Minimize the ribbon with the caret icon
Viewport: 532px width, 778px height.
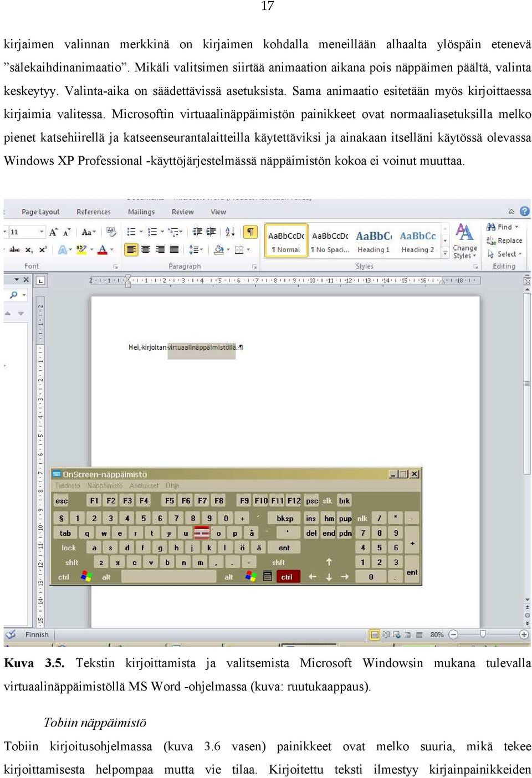point(511,212)
